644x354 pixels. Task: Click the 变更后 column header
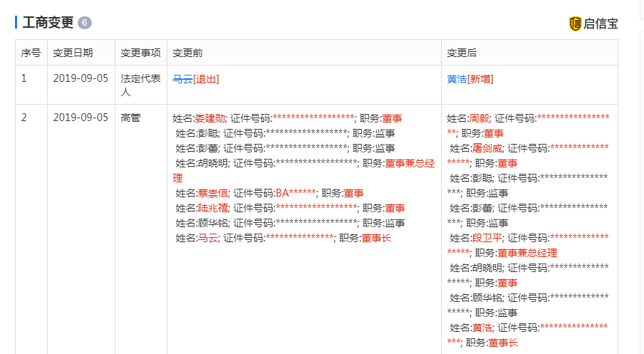pos(462,53)
